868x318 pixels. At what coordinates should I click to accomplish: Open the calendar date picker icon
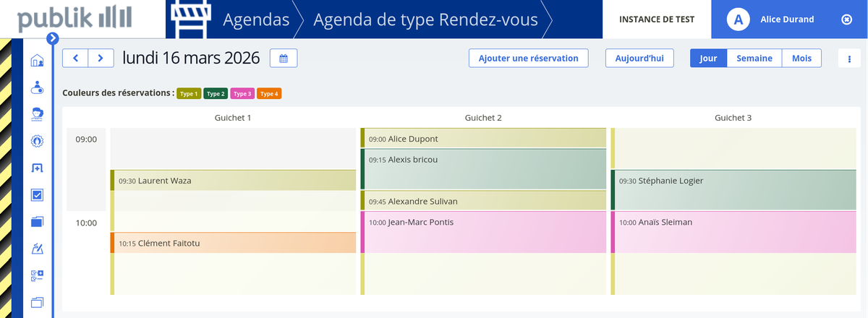pyautogui.click(x=284, y=59)
